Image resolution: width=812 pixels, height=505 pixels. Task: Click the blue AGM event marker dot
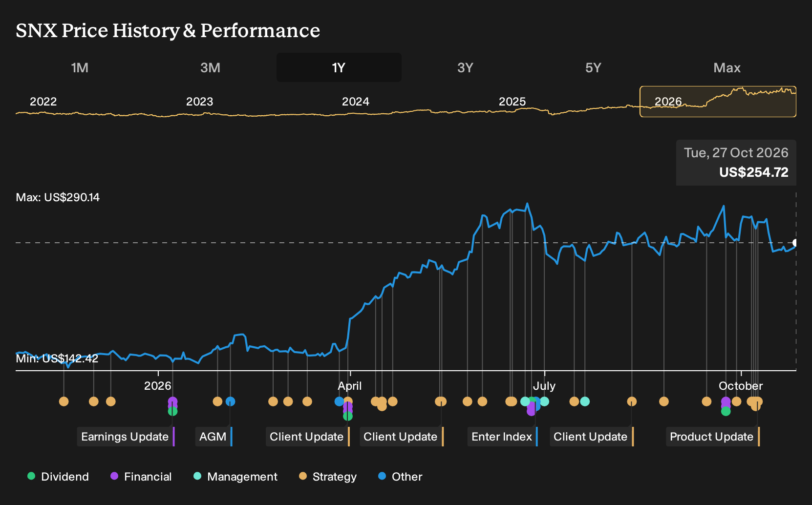[231, 401]
